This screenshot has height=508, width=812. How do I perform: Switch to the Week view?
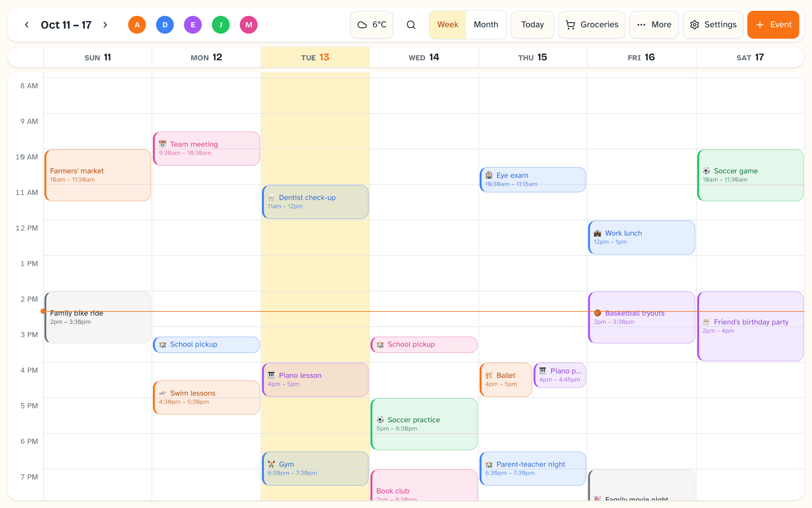[448, 24]
